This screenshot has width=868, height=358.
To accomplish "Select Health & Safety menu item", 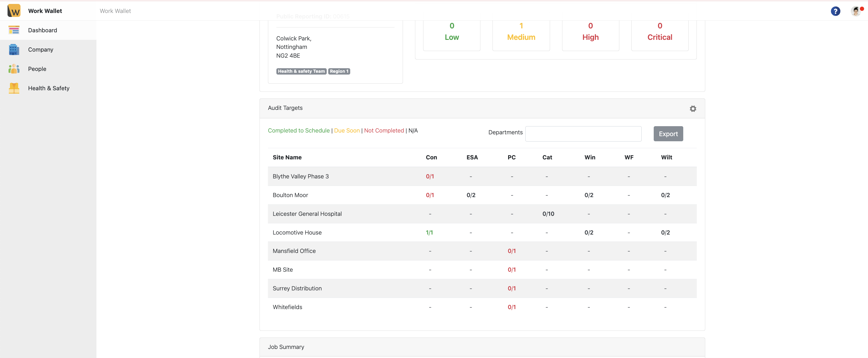I will (x=49, y=88).
